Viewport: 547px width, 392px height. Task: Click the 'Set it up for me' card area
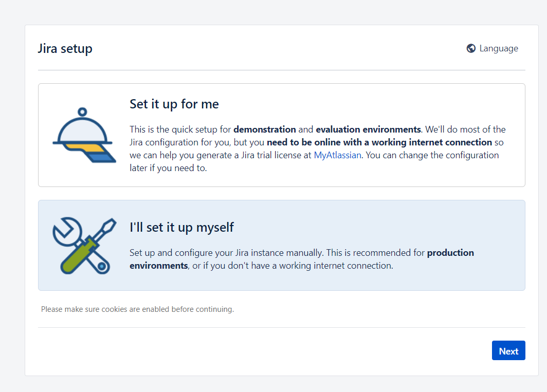pos(281,135)
